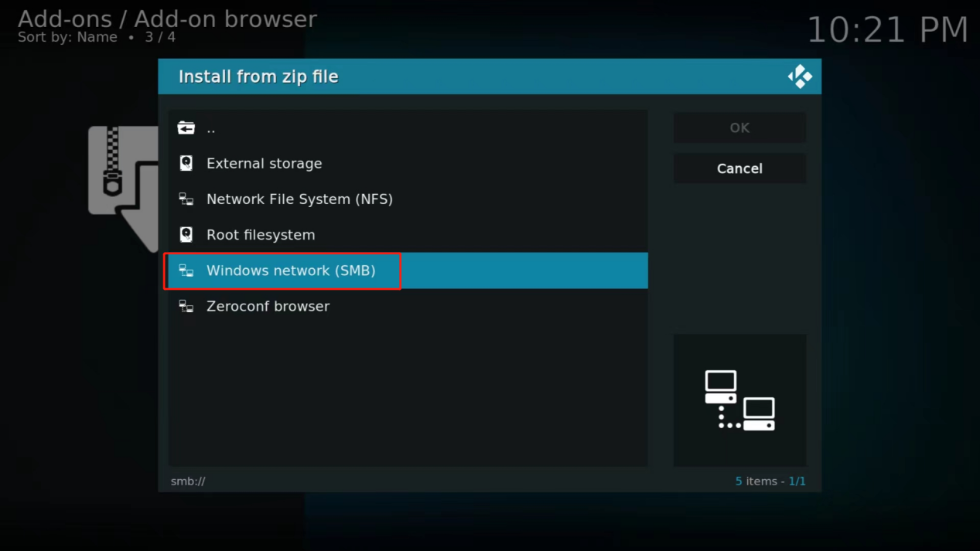Go up via the ".." entry
Screen dimensions: 980x551
tap(211, 128)
